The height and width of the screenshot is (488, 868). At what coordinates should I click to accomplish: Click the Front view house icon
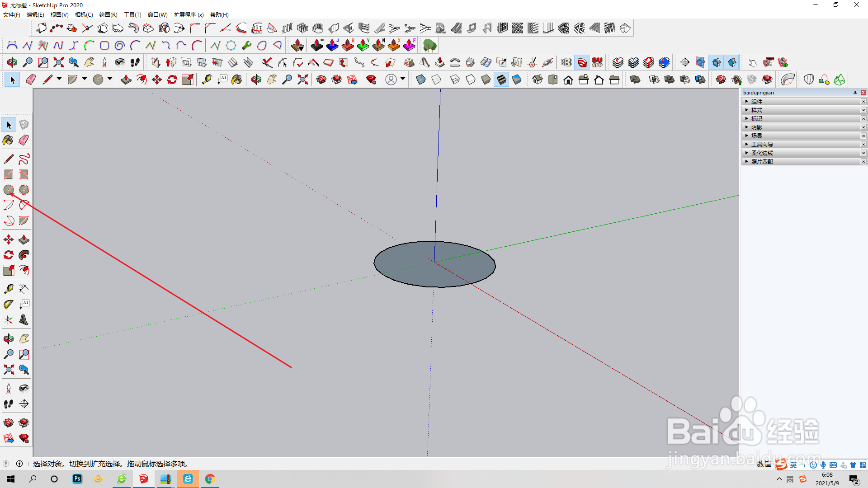point(568,80)
